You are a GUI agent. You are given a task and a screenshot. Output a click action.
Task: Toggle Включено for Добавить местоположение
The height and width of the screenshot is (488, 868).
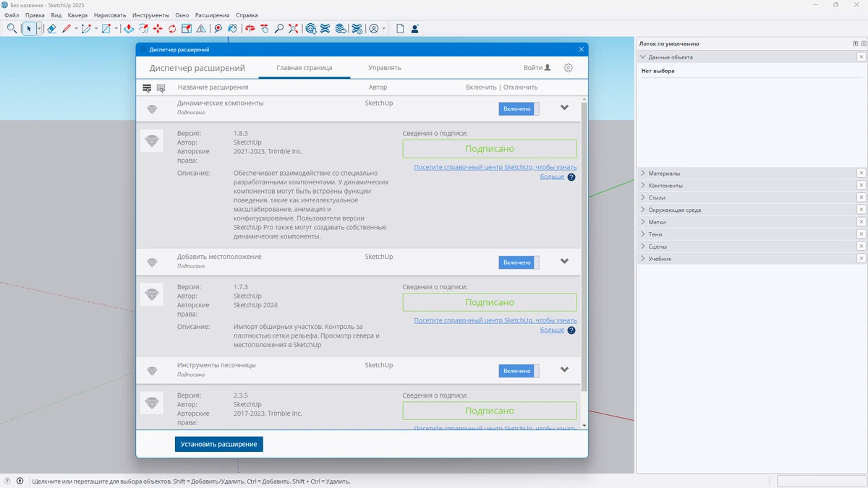pyautogui.click(x=519, y=262)
